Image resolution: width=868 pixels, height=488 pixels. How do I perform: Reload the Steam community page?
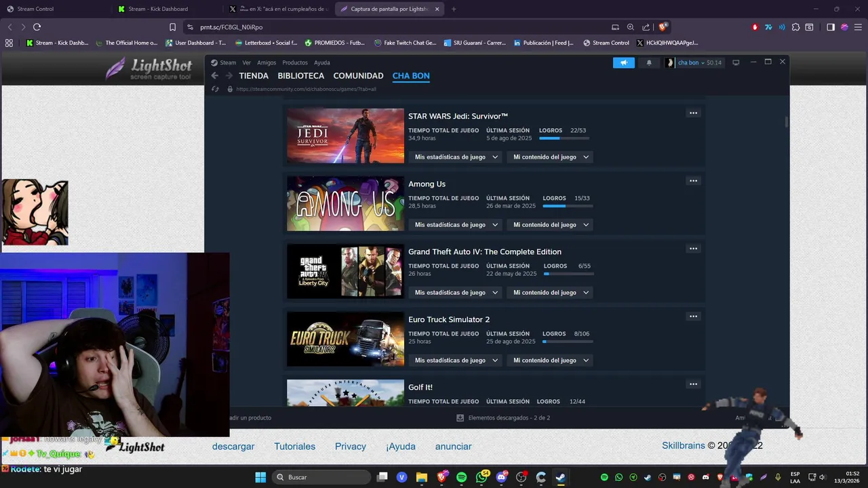tap(215, 89)
